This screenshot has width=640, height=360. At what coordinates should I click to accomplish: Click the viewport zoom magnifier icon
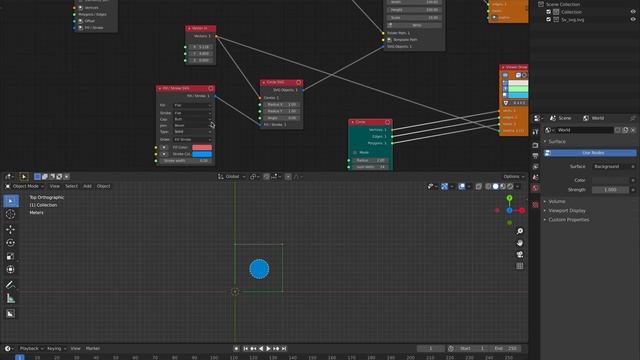tap(520, 231)
